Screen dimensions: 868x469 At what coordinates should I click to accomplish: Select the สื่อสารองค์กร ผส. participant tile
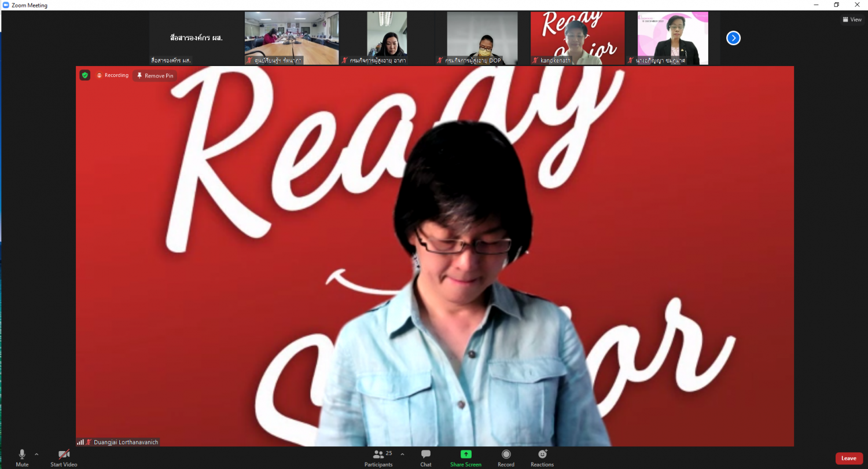coord(196,38)
